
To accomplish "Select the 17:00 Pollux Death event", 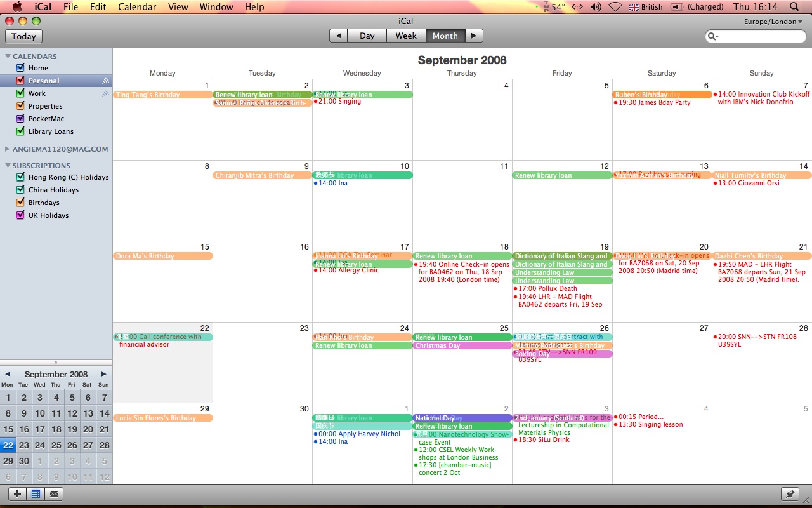I will (x=545, y=288).
